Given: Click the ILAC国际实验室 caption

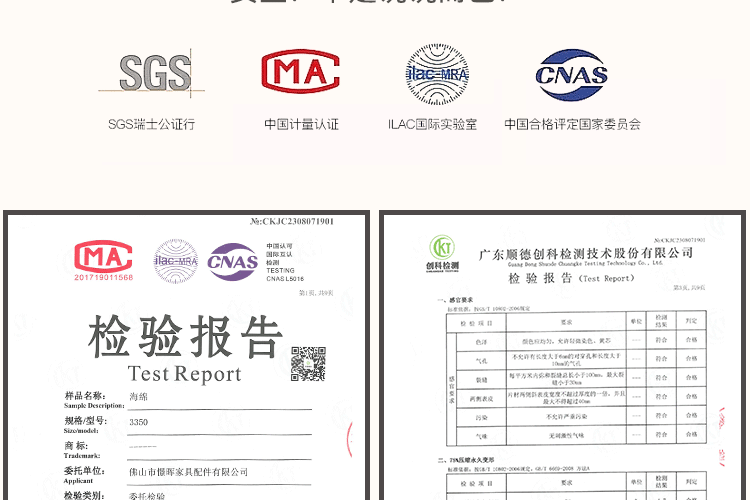Looking at the screenshot, I should 432,124.
